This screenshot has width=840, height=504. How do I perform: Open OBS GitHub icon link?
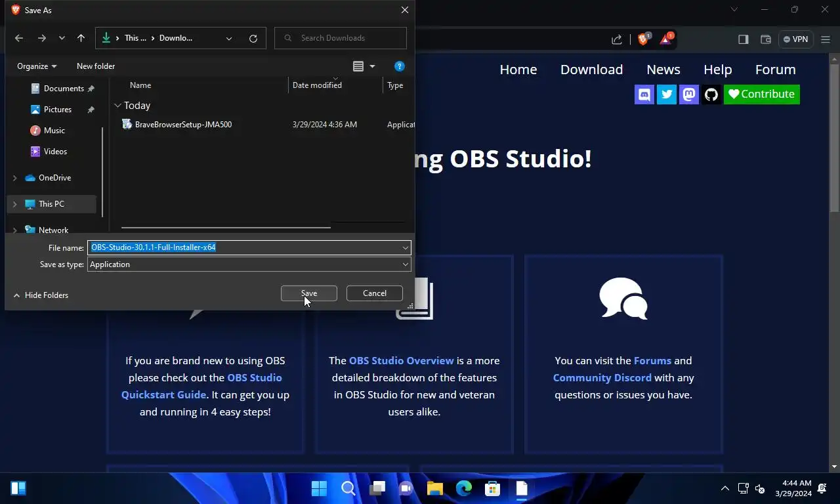tap(711, 94)
